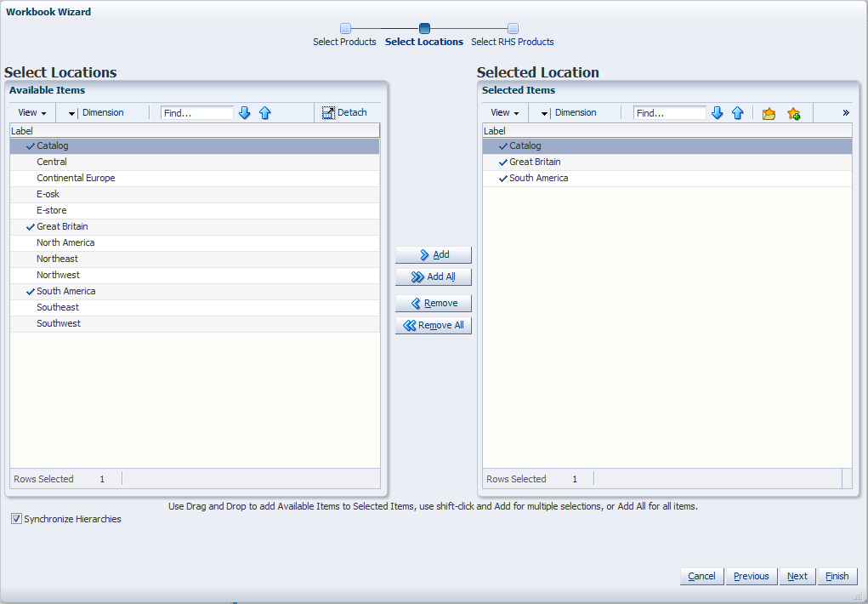Go to Select Products wizard step
Viewport: 868px width, 604px height.
click(344, 36)
